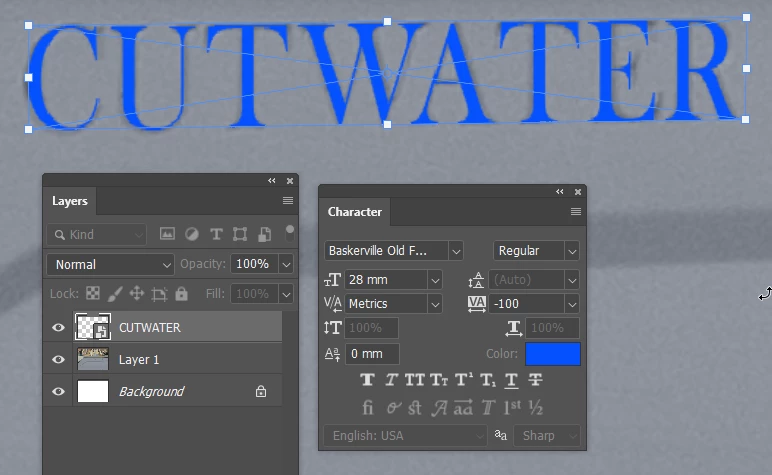The height and width of the screenshot is (475, 772).
Task: Toggle Subscript text style
Action: coord(488,380)
